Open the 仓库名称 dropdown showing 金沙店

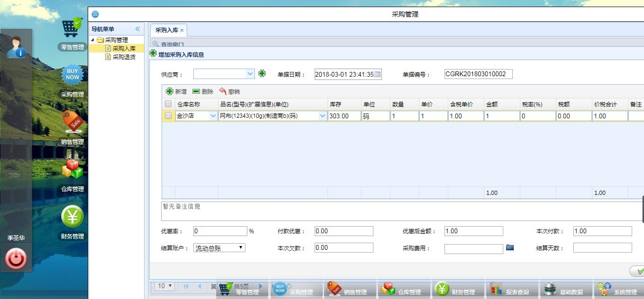tap(213, 116)
